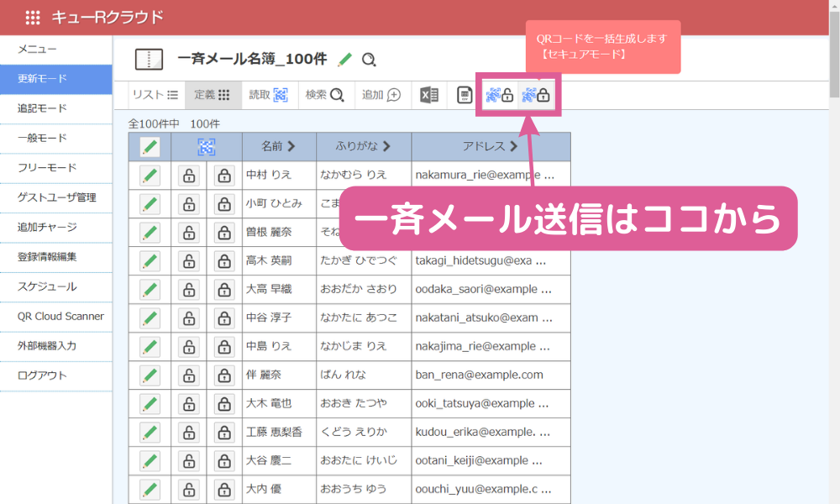Click unlocked QR icon for 大谷 慶二
840x504 pixels.
pyautogui.click(x=188, y=461)
